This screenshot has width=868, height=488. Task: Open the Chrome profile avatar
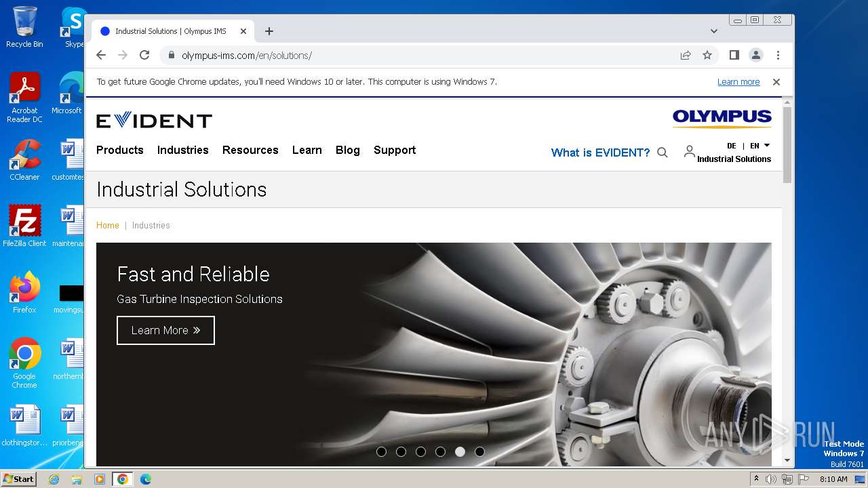[755, 55]
